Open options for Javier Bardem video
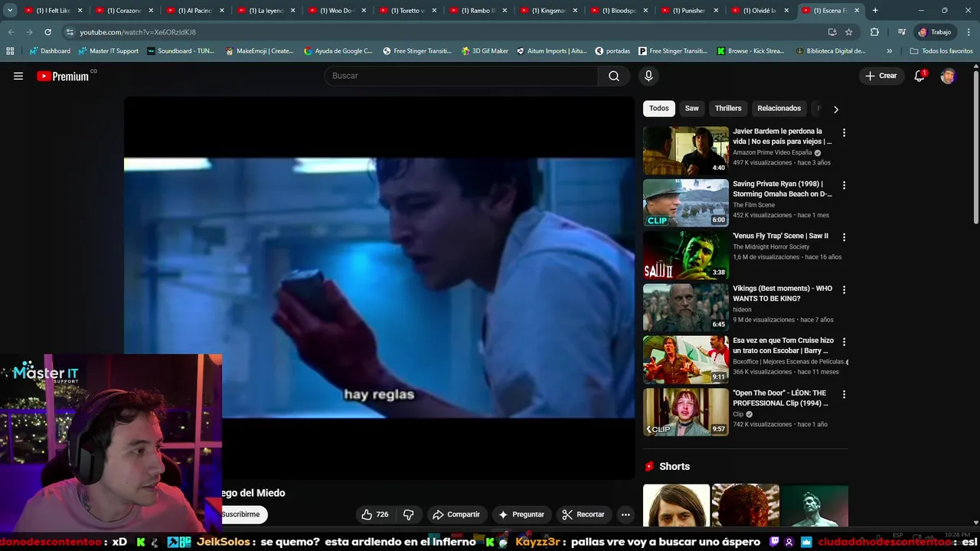Viewport: 980px width, 551px height. click(844, 132)
